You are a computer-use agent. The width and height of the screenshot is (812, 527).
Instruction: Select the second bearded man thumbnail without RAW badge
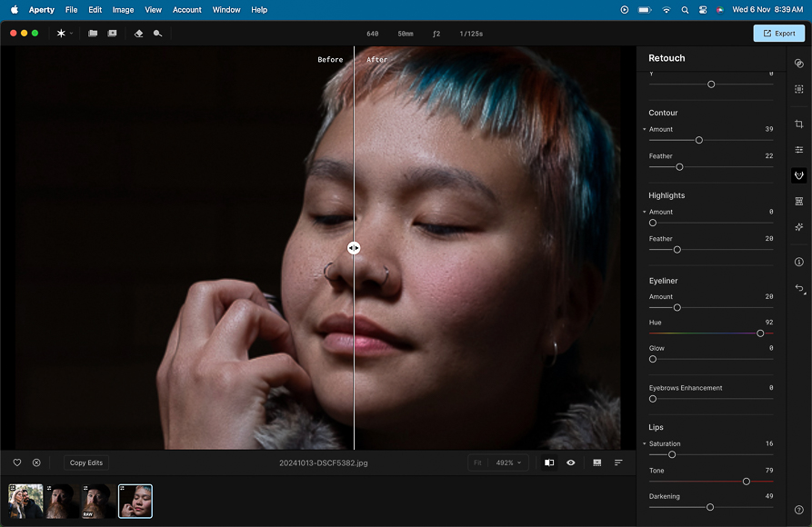coord(62,502)
